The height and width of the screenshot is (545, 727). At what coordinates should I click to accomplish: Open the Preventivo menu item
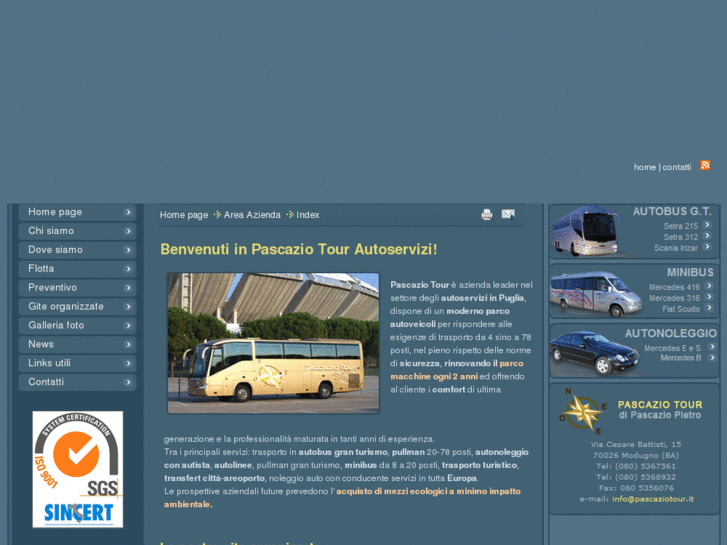(77, 288)
